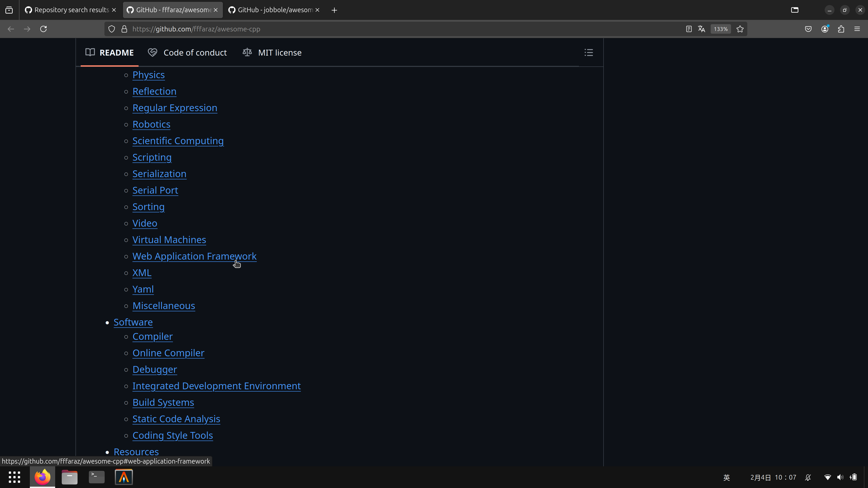Image resolution: width=868 pixels, height=488 pixels.
Task: Open the Static Code Analysis link
Action: point(176,419)
